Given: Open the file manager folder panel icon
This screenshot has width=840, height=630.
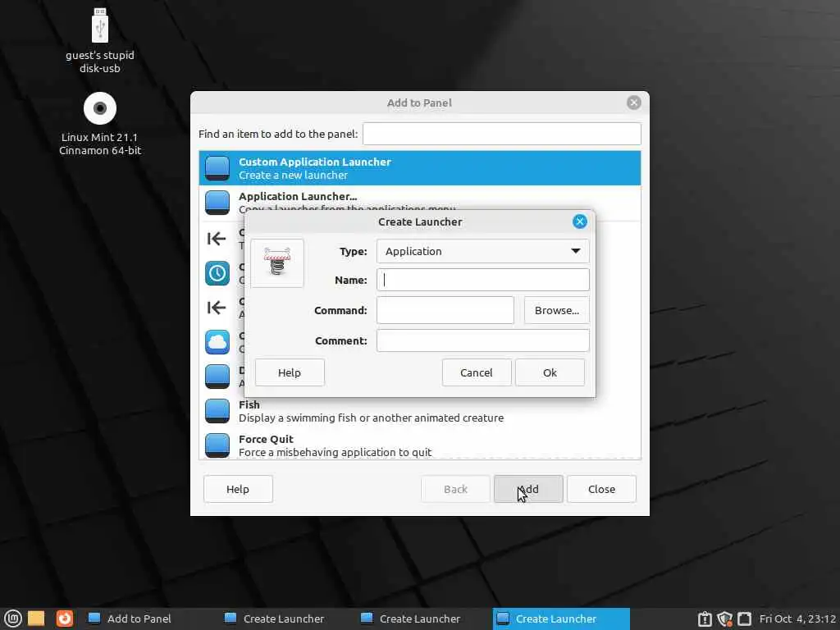Looking at the screenshot, I should [36, 619].
